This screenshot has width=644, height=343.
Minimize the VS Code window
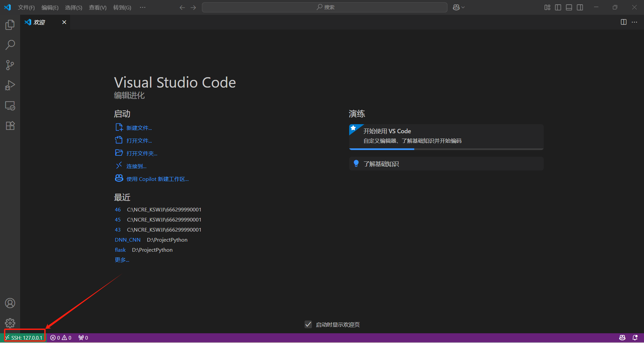[x=596, y=7]
